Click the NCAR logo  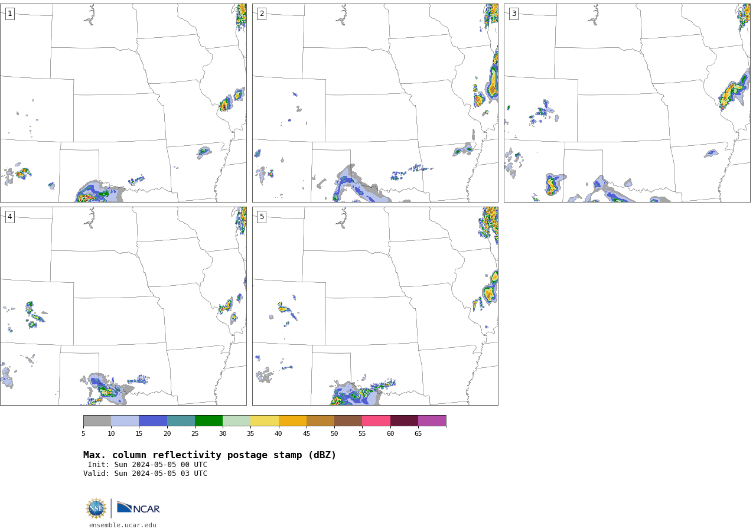coord(138,508)
